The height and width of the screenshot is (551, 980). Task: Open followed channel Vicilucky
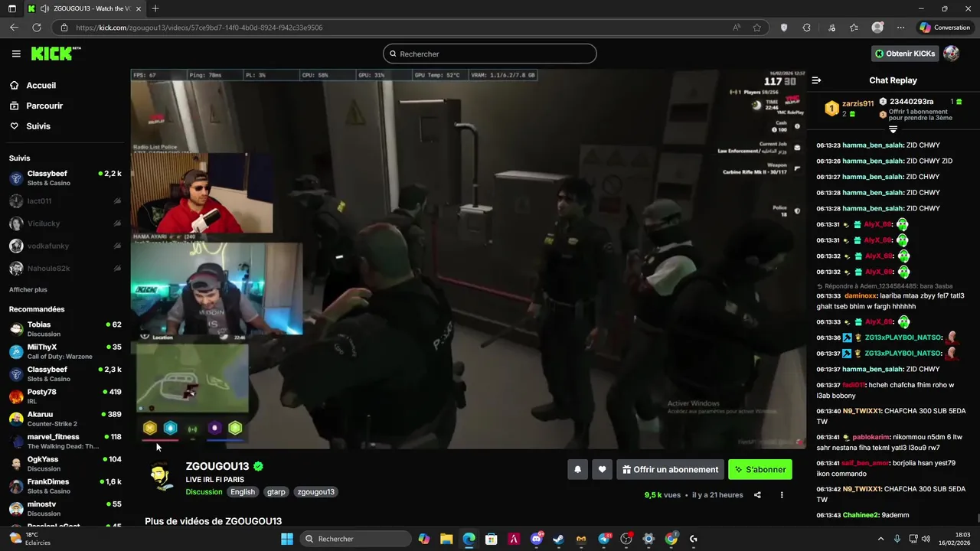coord(65,223)
